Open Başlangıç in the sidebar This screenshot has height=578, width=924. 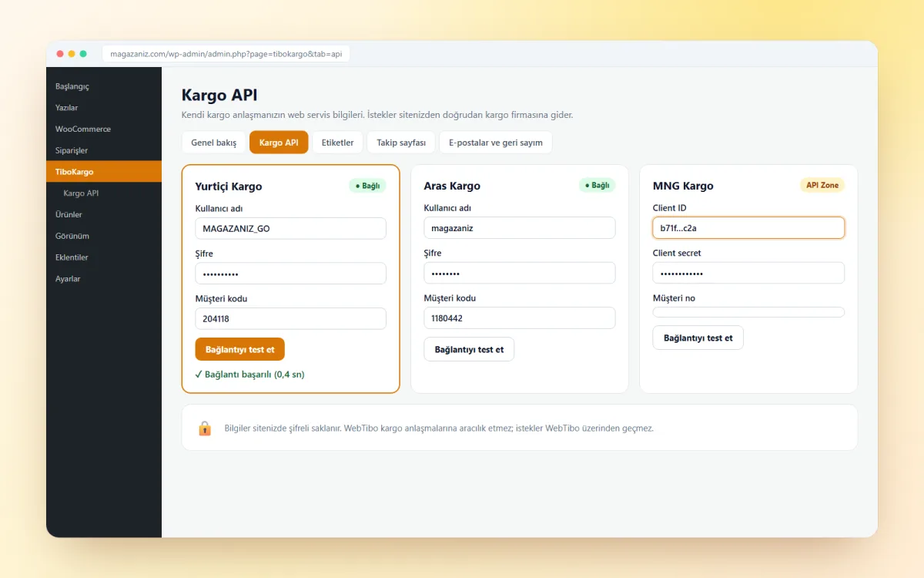[x=104, y=86]
